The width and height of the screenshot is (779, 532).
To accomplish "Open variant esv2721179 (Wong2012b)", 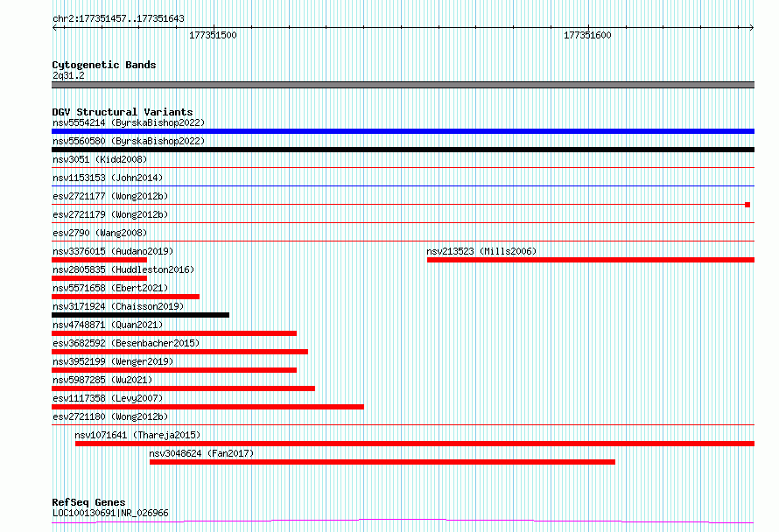I will point(110,214).
